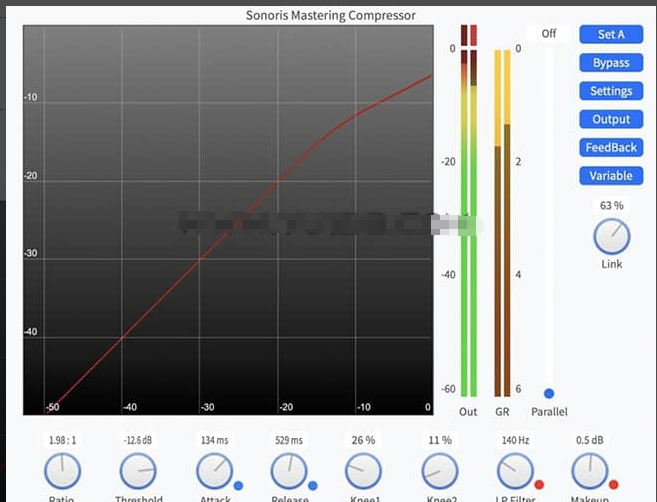Toggle the red dot beside Makeup
This screenshot has width=657, height=502.
[x=613, y=485]
